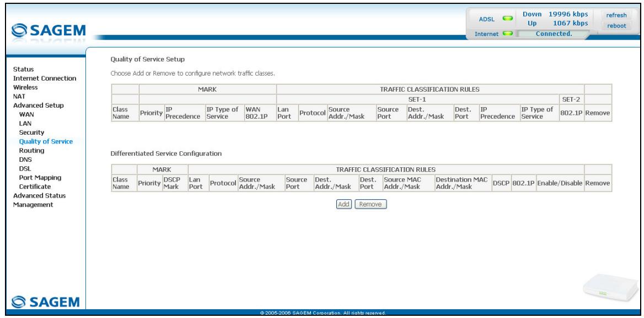The image size is (644, 318).
Task: Open the Wireless menu
Action: click(25, 87)
